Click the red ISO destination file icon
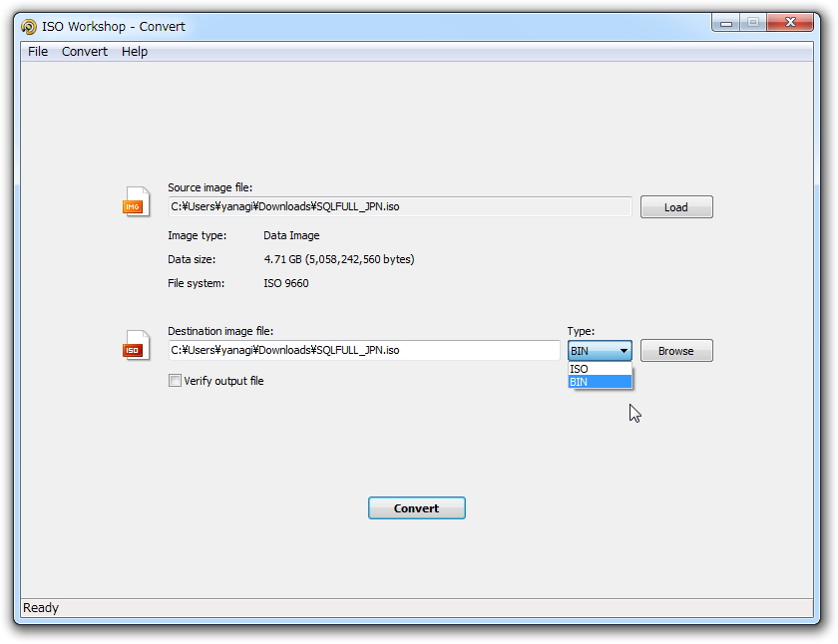 137,345
